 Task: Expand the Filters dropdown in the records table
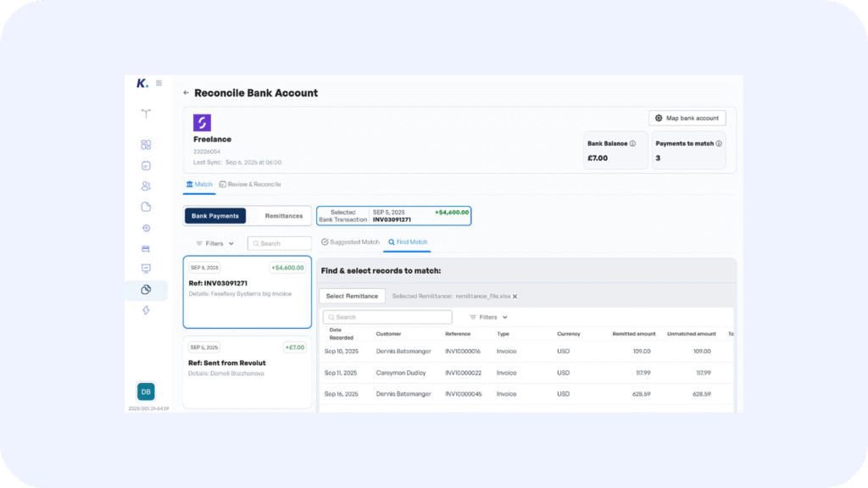[487, 317]
